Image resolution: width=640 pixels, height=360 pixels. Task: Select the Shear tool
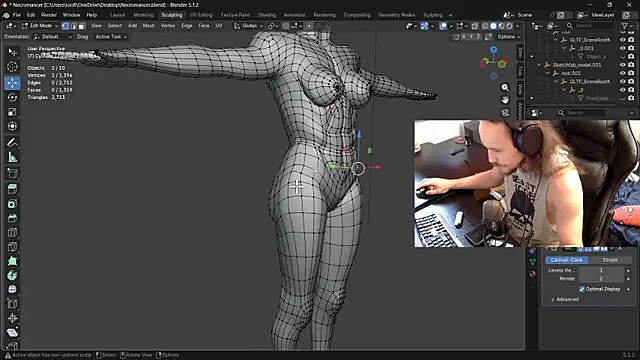12,332
